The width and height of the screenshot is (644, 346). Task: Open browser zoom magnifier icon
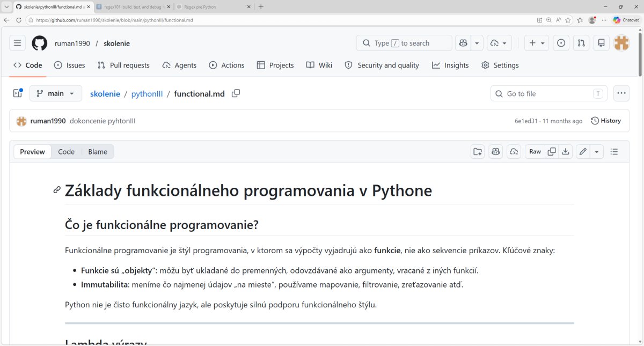tap(549, 20)
